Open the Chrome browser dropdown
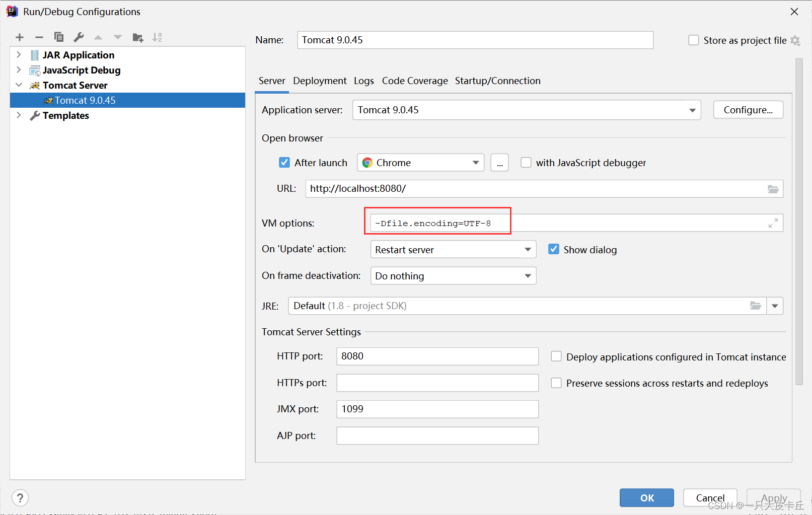Viewport: 812px width, 515px height. [421, 163]
